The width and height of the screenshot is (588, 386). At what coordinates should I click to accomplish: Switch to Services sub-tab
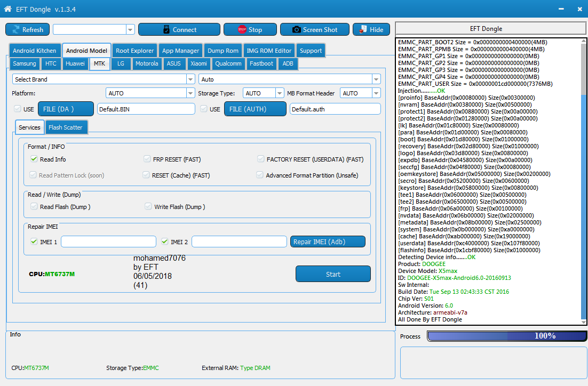(30, 127)
